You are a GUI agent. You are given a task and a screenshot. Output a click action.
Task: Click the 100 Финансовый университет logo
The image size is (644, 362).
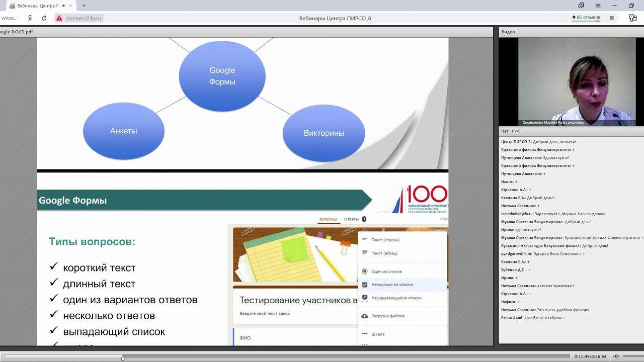(412, 200)
